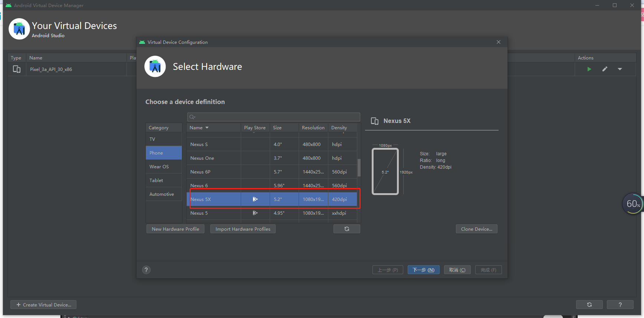Select the Nexus 6 row

coord(272,185)
